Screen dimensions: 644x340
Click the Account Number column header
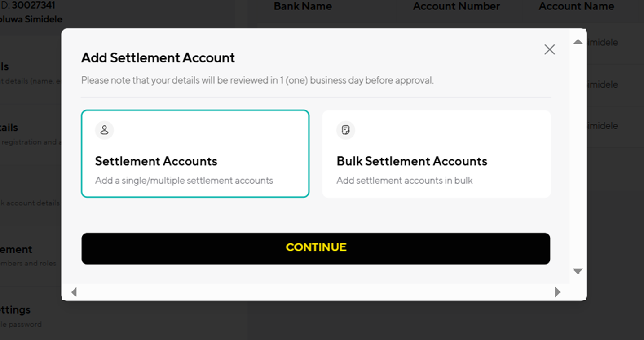click(456, 6)
